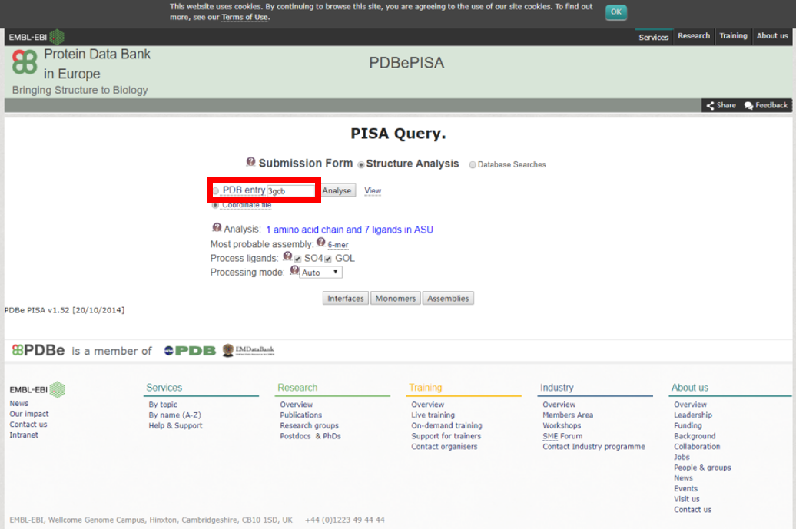Open the Services top menu
This screenshot has height=532, width=796.
pos(653,37)
